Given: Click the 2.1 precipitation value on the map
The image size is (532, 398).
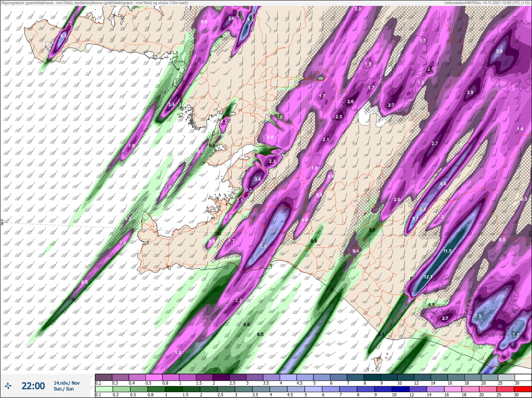Looking at the screenshot, I should click(x=325, y=139).
